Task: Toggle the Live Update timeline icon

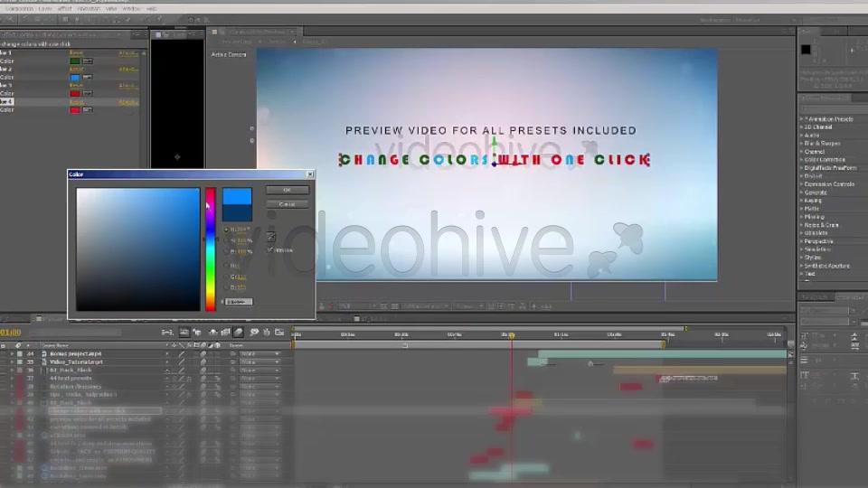Action: point(184,332)
